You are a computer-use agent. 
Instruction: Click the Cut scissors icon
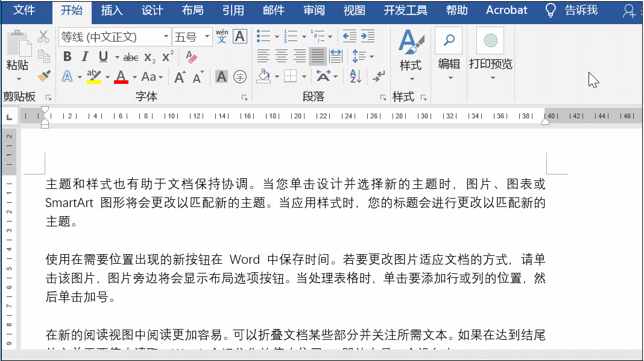43,36
